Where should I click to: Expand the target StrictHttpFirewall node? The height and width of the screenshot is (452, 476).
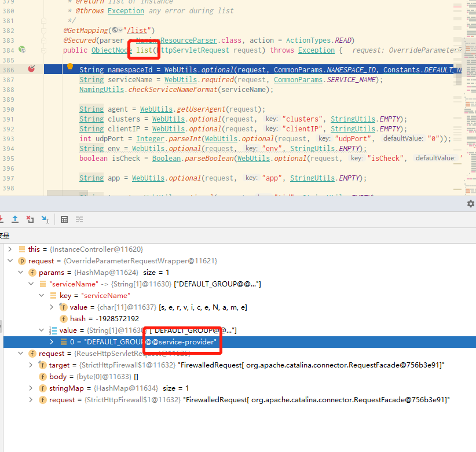tap(31, 365)
